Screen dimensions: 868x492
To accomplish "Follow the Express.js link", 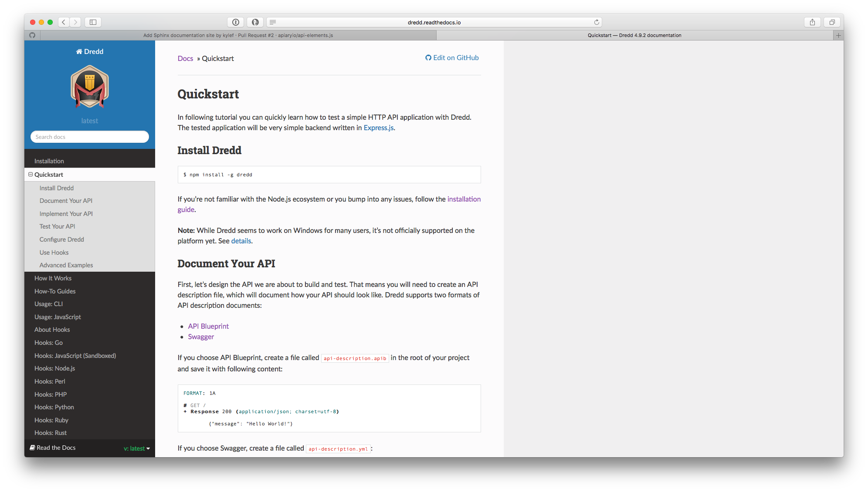I will [379, 128].
